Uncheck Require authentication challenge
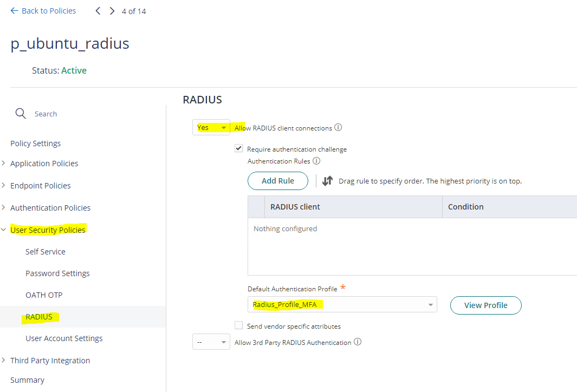The image size is (577, 392). coord(238,148)
